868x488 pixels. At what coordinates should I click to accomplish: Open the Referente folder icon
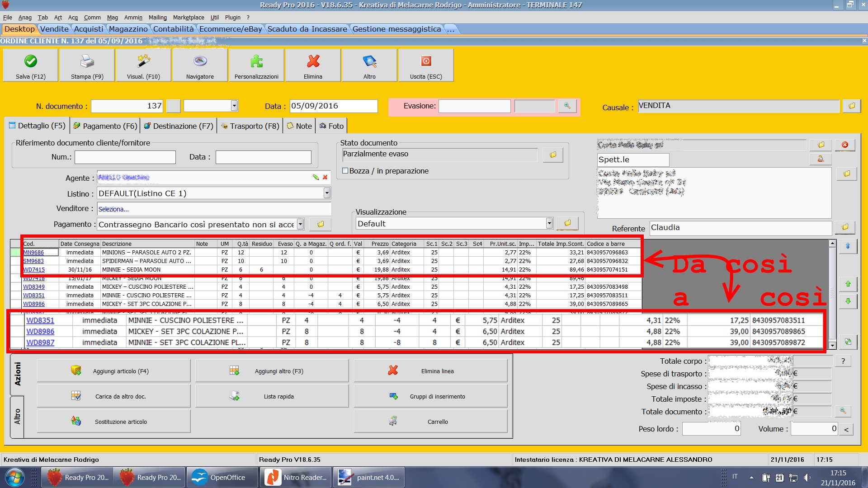[845, 227]
